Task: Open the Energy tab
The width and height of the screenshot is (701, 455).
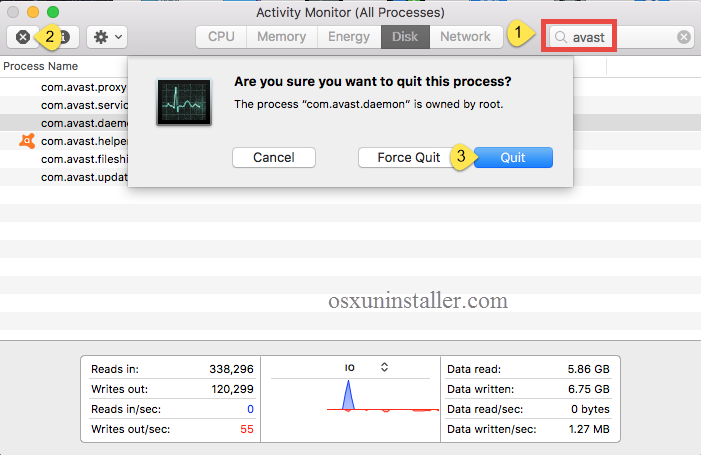Action: [349, 37]
